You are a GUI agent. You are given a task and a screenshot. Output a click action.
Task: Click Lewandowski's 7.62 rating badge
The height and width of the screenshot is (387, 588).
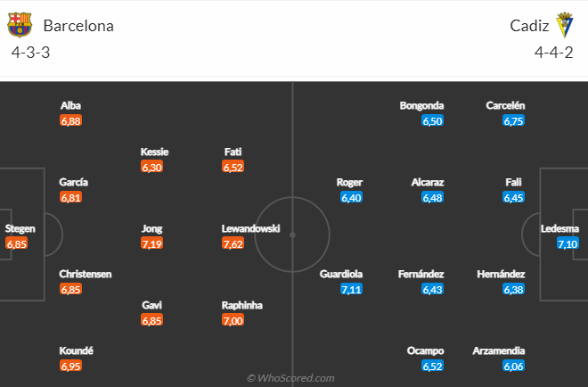point(233,243)
